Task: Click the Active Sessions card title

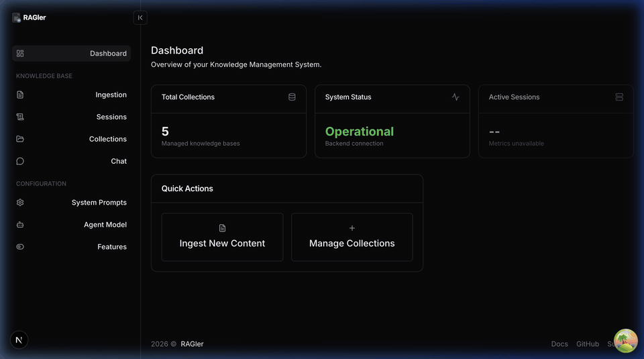Action: coord(515,97)
